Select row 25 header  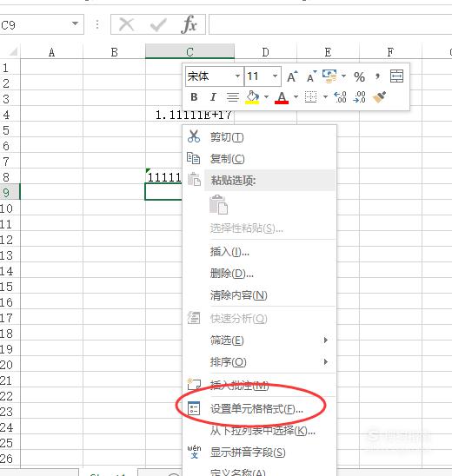(x=10, y=443)
